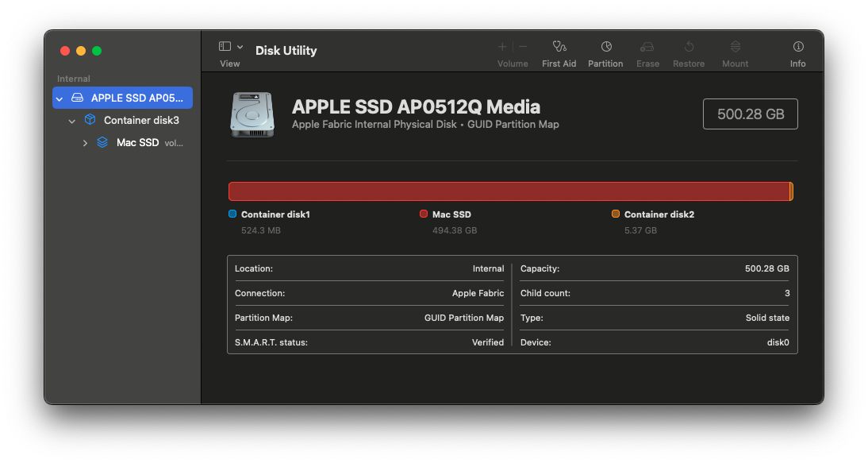Click the Device disk0 value
The width and height of the screenshot is (868, 463).
[778, 342]
